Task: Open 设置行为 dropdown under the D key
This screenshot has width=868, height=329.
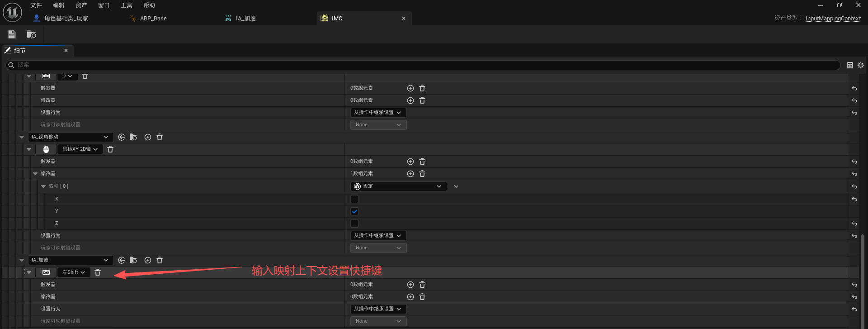Action: coord(378,113)
